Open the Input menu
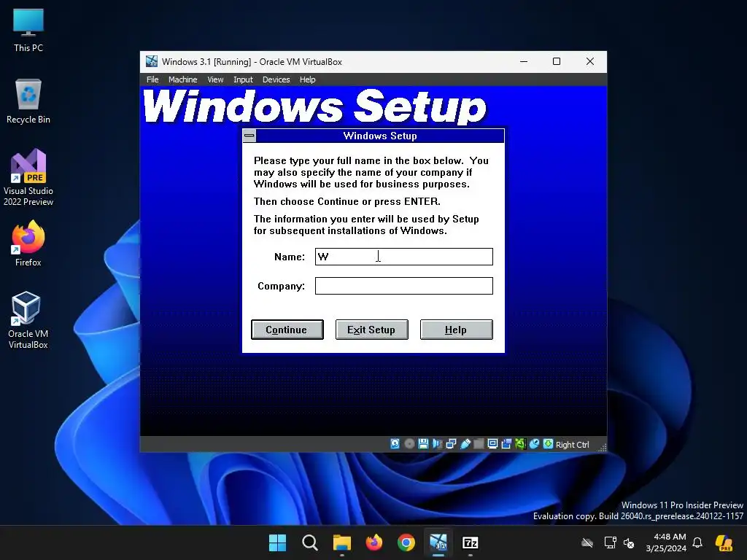 point(243,79)
